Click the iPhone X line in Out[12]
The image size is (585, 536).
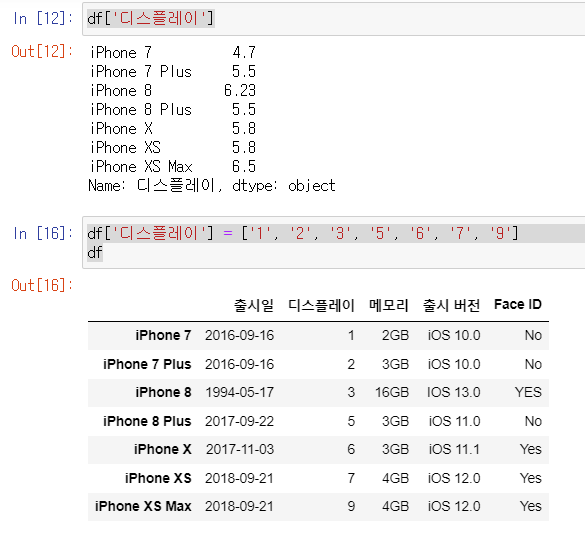(173, 129)
